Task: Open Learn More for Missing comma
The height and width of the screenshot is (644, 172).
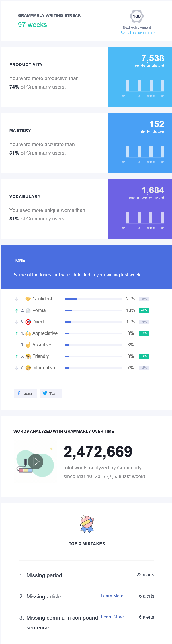Action: click(112, 617)
